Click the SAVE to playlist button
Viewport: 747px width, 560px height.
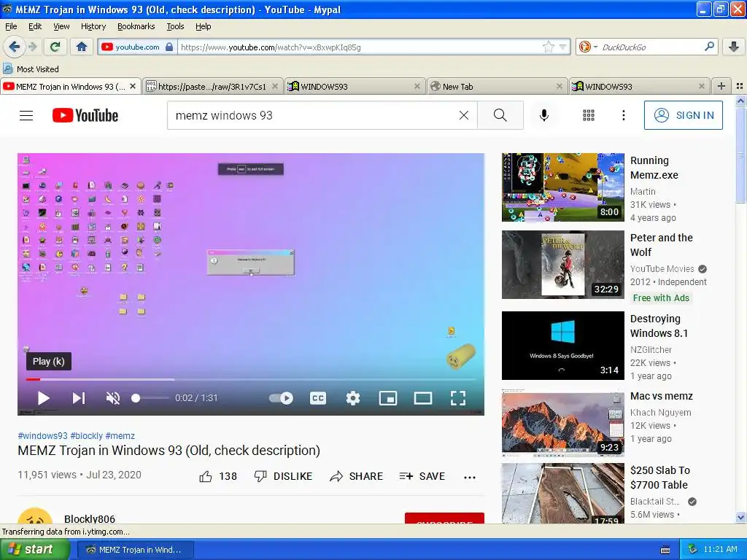pos(422,476)
